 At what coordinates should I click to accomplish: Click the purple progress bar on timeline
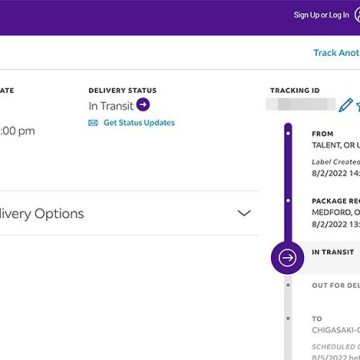[x=288, y=182]
